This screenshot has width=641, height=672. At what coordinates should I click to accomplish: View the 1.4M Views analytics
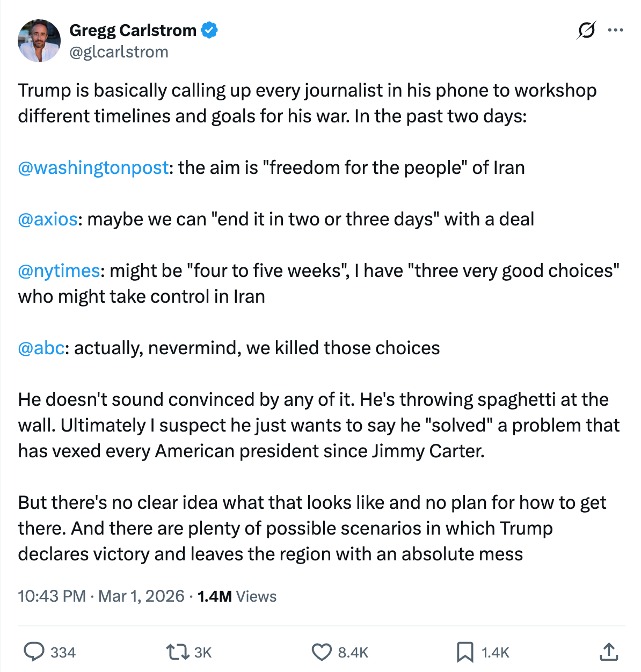237,596
